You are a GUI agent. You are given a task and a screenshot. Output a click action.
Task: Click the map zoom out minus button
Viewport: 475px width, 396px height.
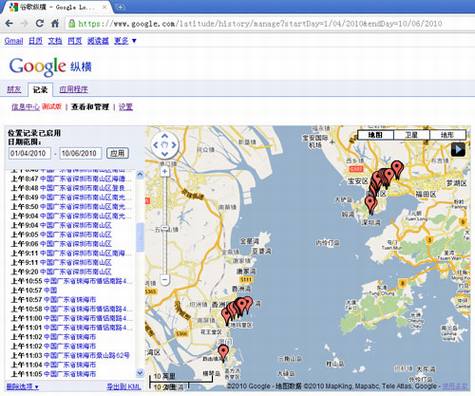tap(165, 279)
